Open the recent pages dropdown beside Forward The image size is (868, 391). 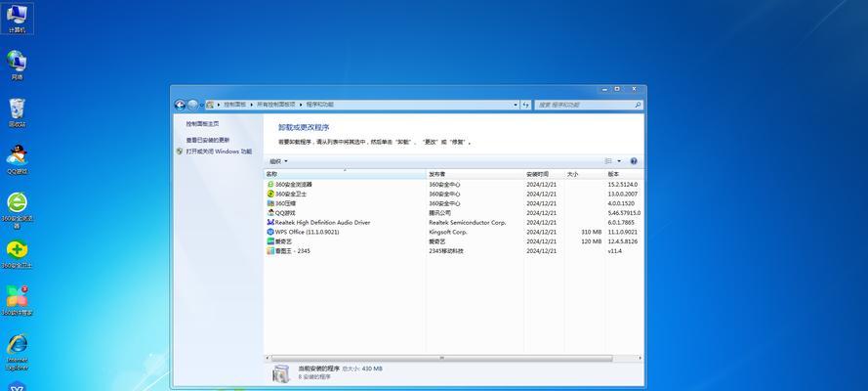[202, 105]
